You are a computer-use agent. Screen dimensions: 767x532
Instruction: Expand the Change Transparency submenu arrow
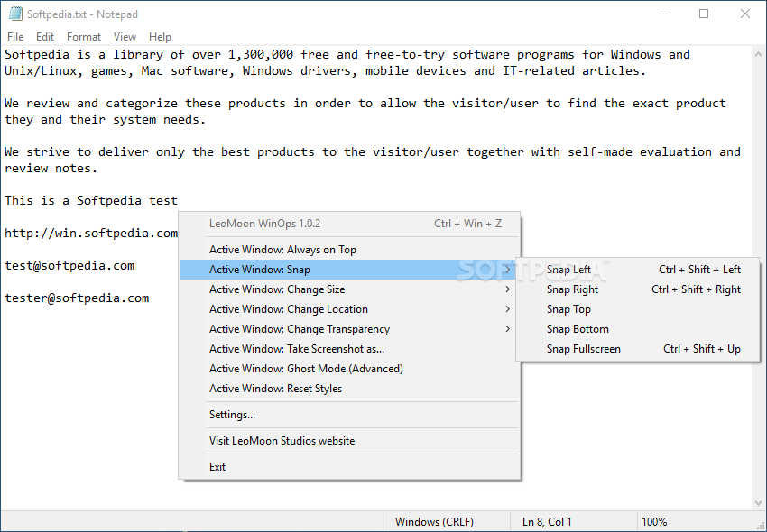click(508, 329)
